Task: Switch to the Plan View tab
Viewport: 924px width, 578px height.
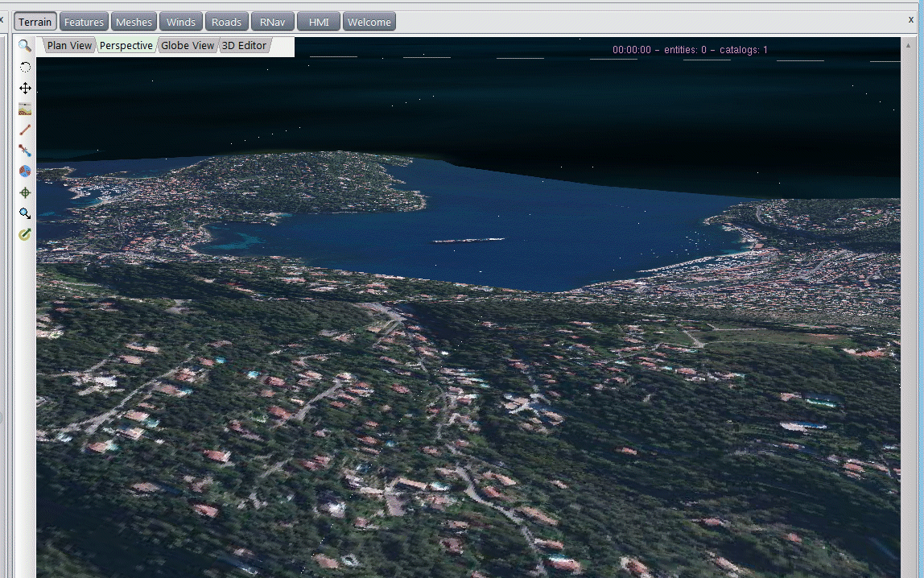Action: (69, 46)
